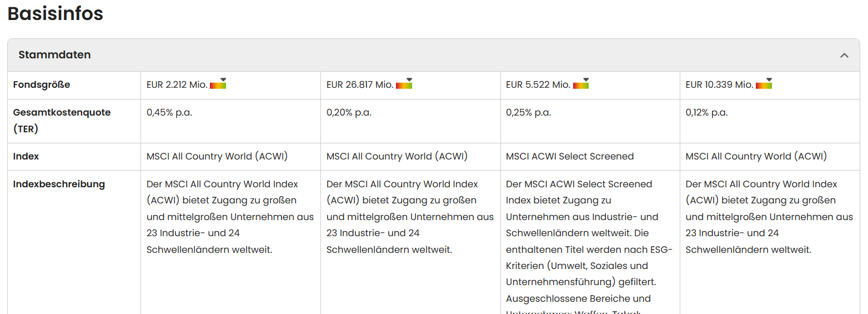868x314 pixels.
Task: Select the Index row label
Action: click(26, 157)
